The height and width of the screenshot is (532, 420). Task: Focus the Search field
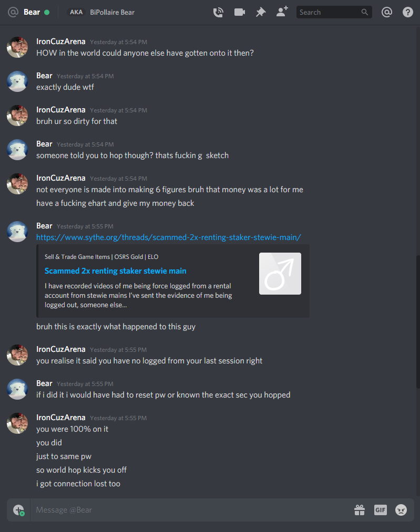tap(334, 12)
